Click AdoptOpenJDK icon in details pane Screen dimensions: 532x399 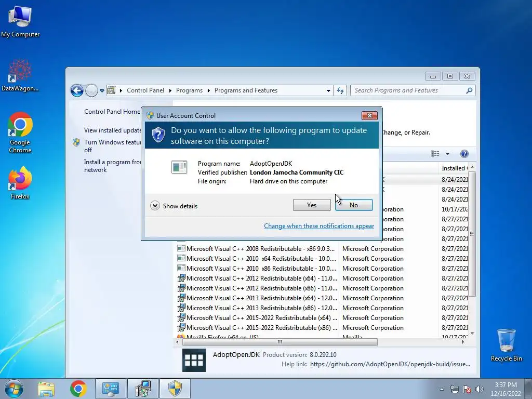pyautogui.click(x=194, y=360)
